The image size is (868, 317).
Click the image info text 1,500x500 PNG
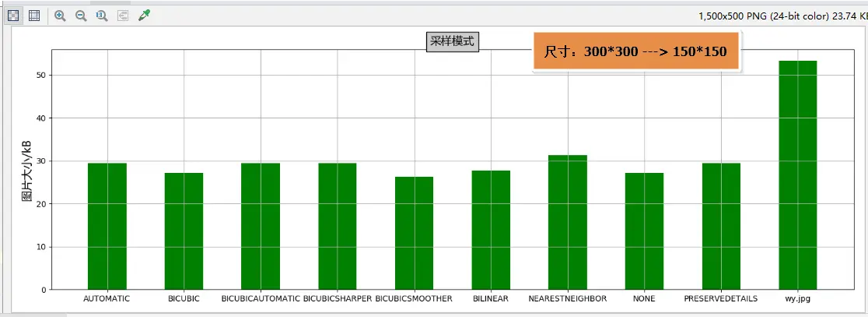click(784, 16)
